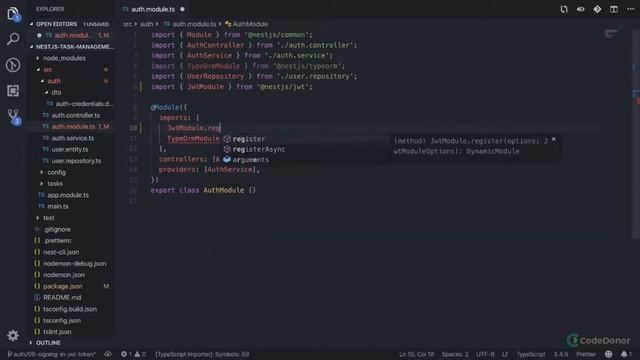640x360 pixels.
Task: Click the cloud sync icon in the status bar
Action: (108, 354)
